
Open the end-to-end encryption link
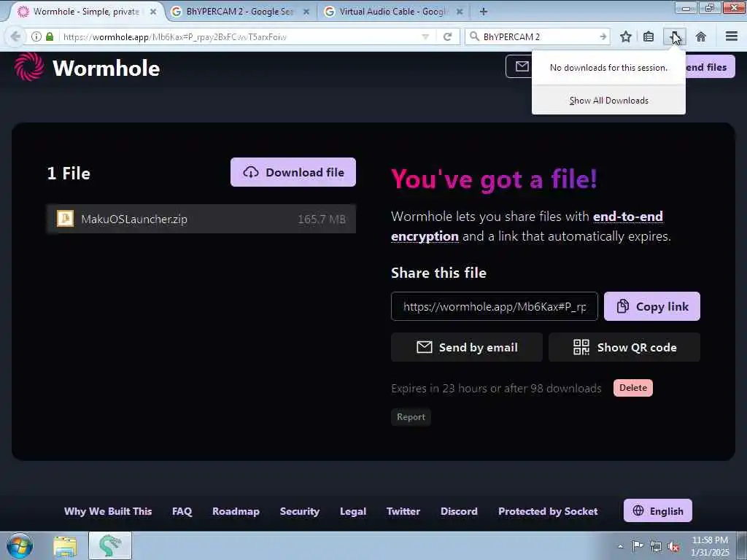click(527, 226)
